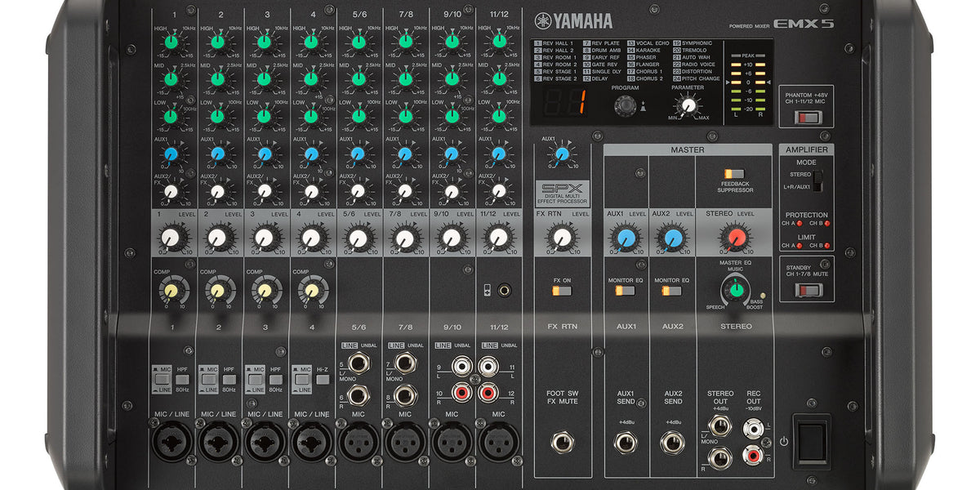This screenshot has height=490, width=980.
Task: Click the AUX2 SEND output jack
Action: 671,443
